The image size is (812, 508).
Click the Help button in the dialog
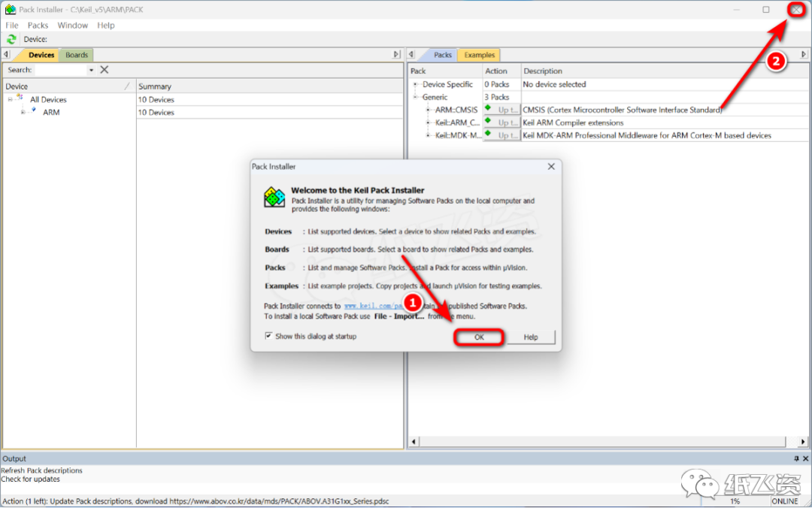coord(530,337)
